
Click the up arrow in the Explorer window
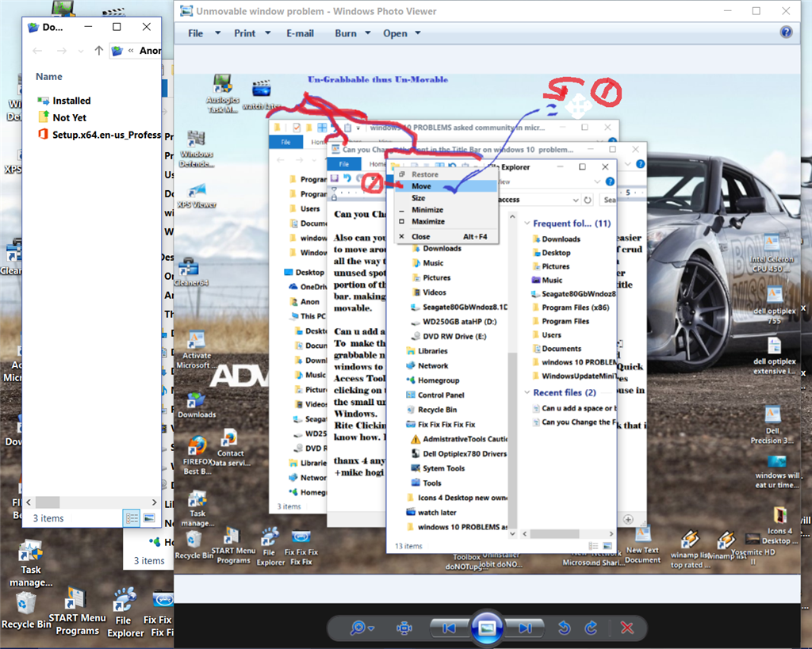(x=98, y=51)
